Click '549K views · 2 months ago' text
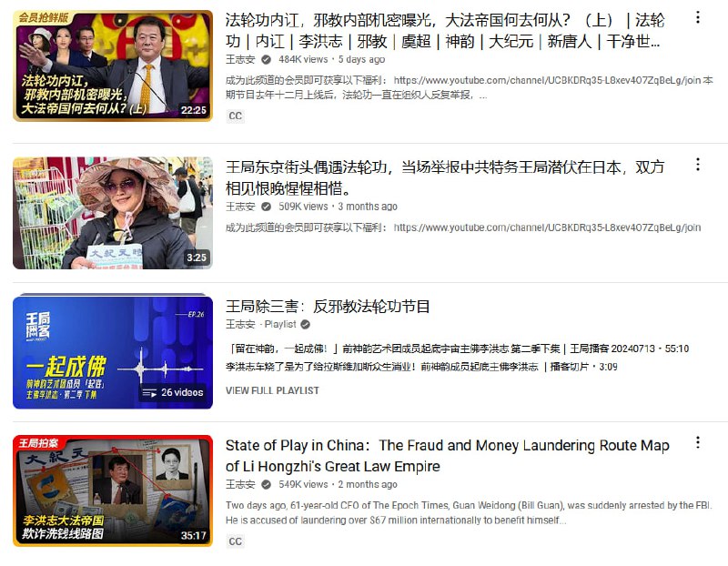Image resolution: width=728 pixels, height=566 pixels. tap(338, 485)
